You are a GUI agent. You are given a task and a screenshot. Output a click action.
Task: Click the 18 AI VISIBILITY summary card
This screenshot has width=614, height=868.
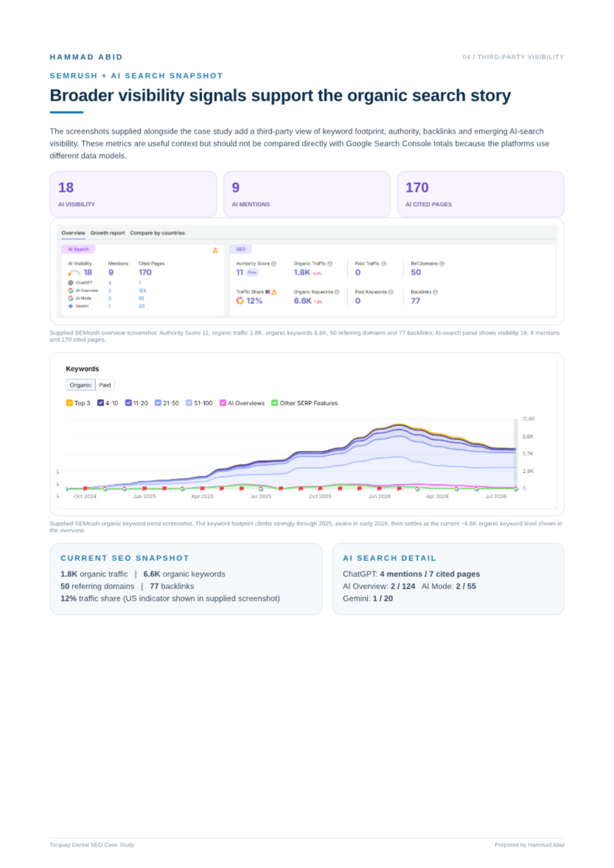tap(133, 194)
